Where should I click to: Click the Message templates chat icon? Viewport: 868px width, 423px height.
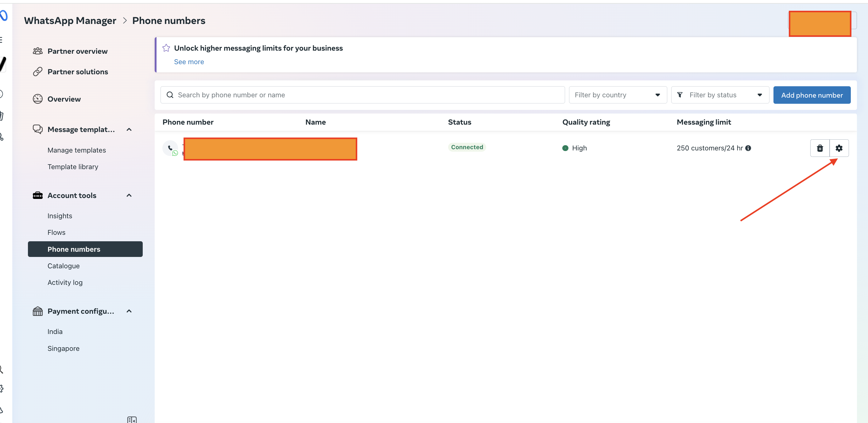[x=38, y=129]
